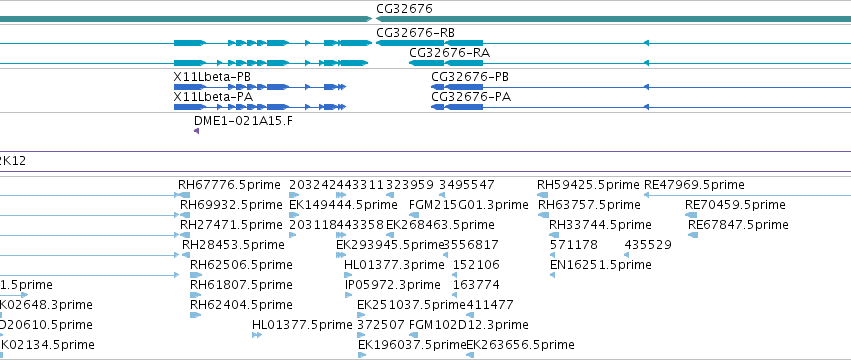
Task: Click the 152106 feature label
Action: coord(477,265)
